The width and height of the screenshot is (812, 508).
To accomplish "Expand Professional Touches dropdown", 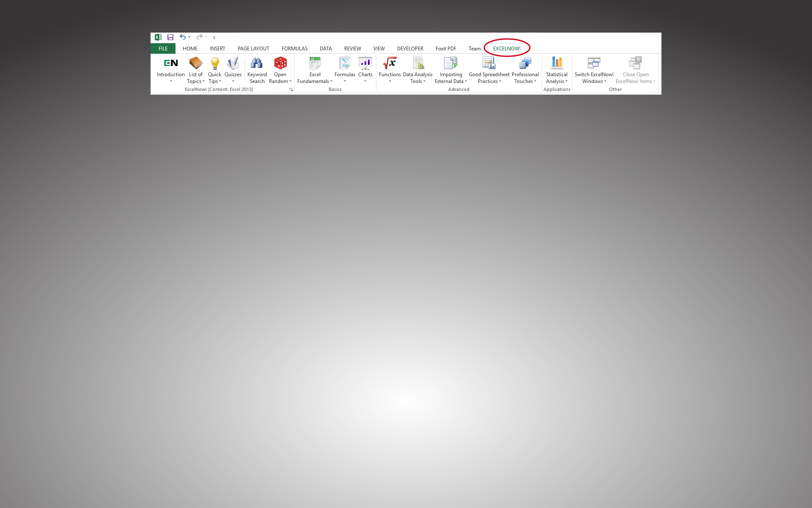I will click(x=526, y=70).
